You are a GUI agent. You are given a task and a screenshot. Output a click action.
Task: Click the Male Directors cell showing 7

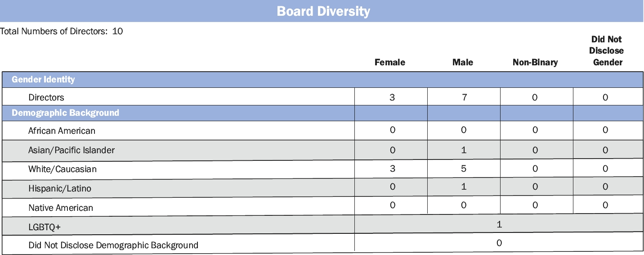(x=464, y=97)
